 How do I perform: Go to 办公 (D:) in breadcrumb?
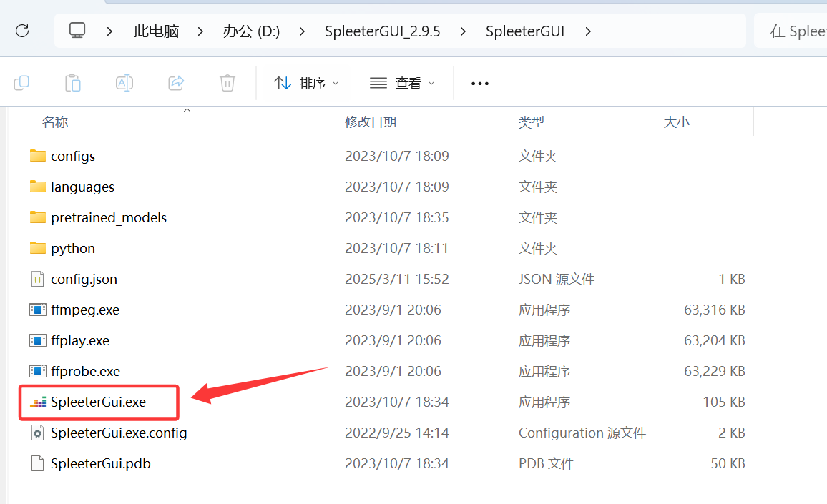[251, 31]
